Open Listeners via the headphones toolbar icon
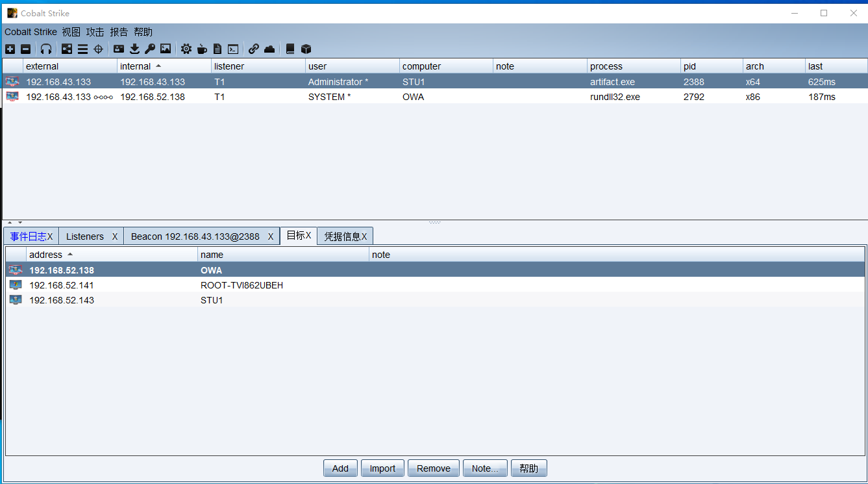This screenshot has width=868, height=484. click(46, 49)
